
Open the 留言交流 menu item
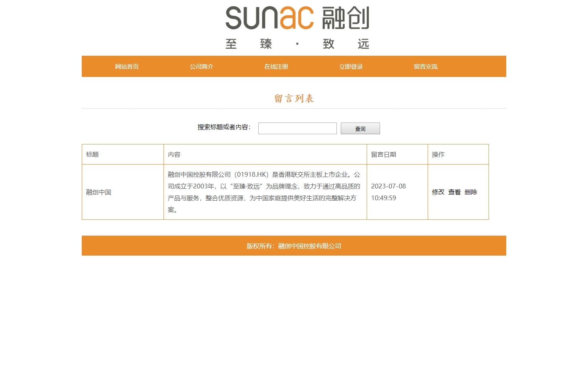[425, 66]
